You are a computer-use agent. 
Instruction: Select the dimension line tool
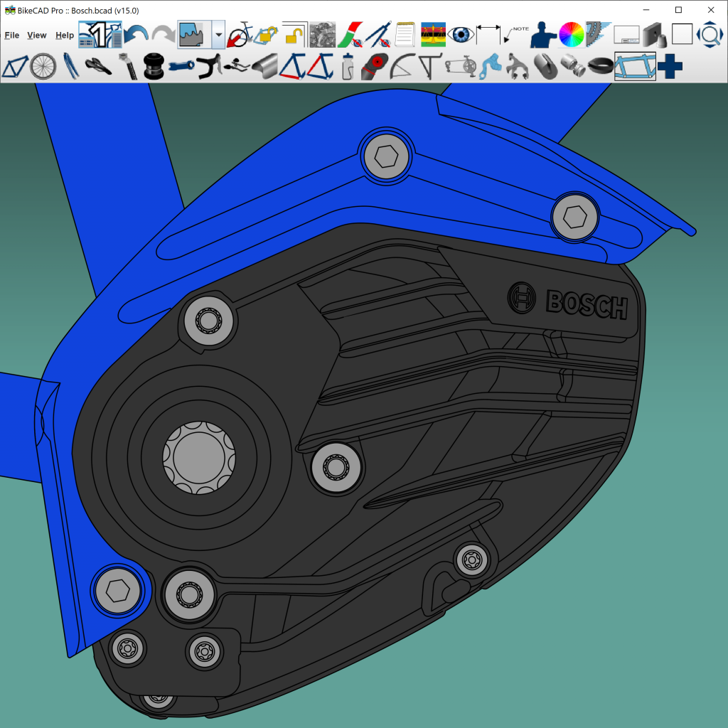click(x=488, y=35)
